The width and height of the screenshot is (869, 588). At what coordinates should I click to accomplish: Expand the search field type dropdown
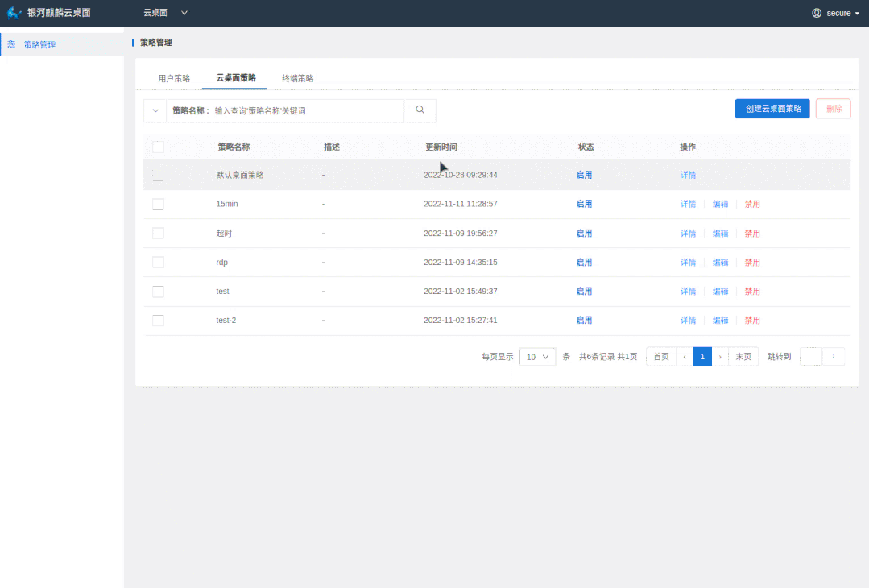(x=155, y=110)
